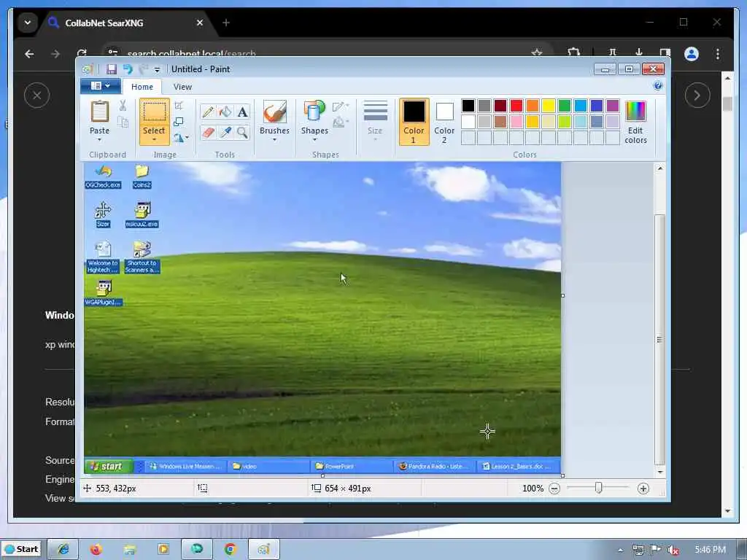Click Chrome downloads arrow icon

(x=639, y=52)
